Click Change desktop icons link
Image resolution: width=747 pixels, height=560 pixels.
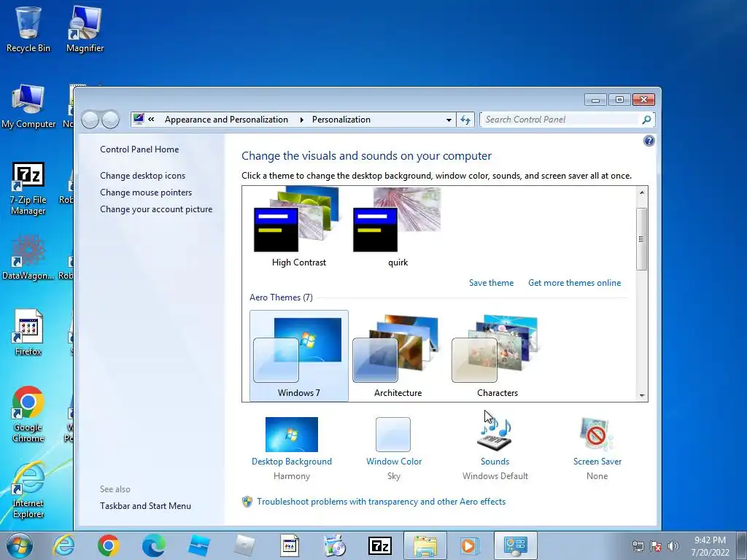click(x=142, y=176)
